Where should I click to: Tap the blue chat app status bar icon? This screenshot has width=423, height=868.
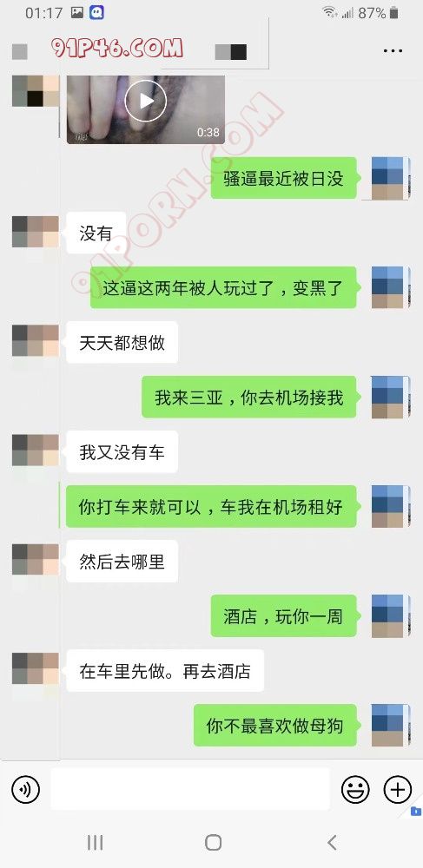97,12
